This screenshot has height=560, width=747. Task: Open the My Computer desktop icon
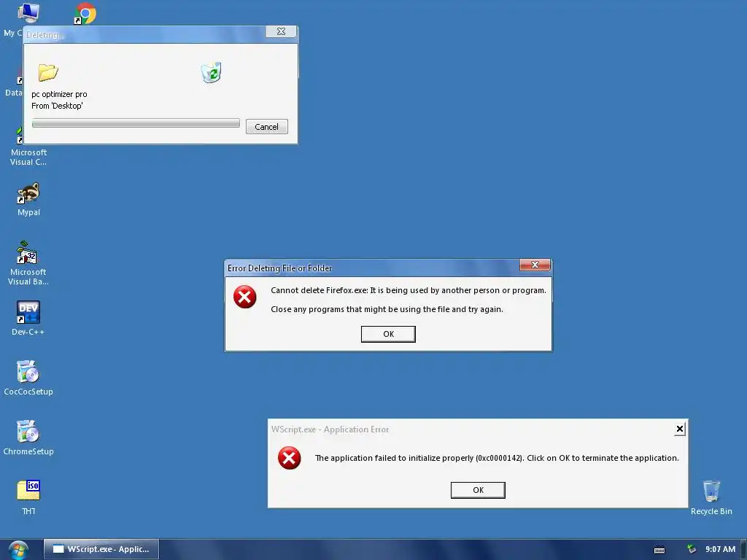pyautogui.click(x=28, y=12)
